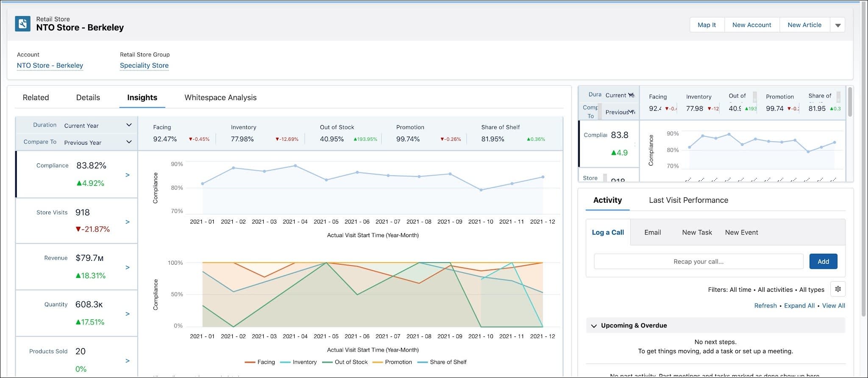868x378 pixels.
Task: Click the mini dashboard vertical scrollbar
Action: click(x=850, y=102)
